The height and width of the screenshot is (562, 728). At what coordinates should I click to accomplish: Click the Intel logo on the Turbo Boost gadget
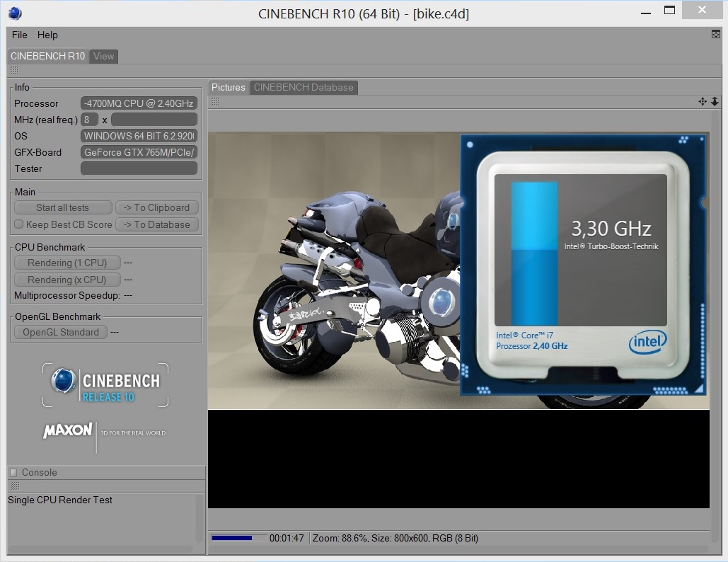click(x=647, y=343)
